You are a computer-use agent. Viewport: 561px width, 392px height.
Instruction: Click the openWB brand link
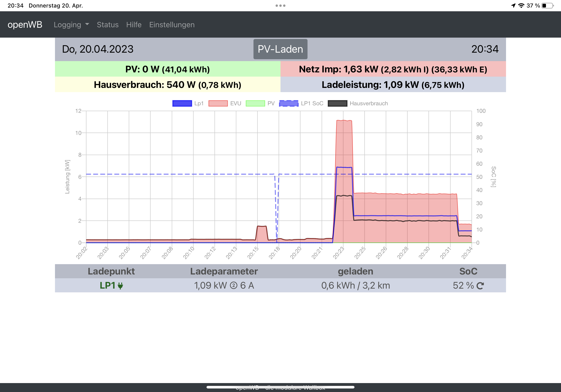(x=25, y=25)
